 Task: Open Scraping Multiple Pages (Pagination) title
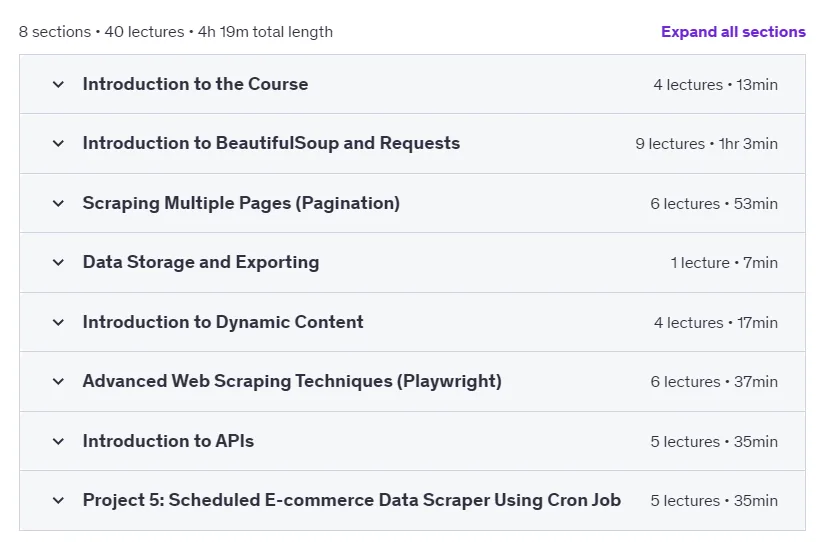point(241,203)
